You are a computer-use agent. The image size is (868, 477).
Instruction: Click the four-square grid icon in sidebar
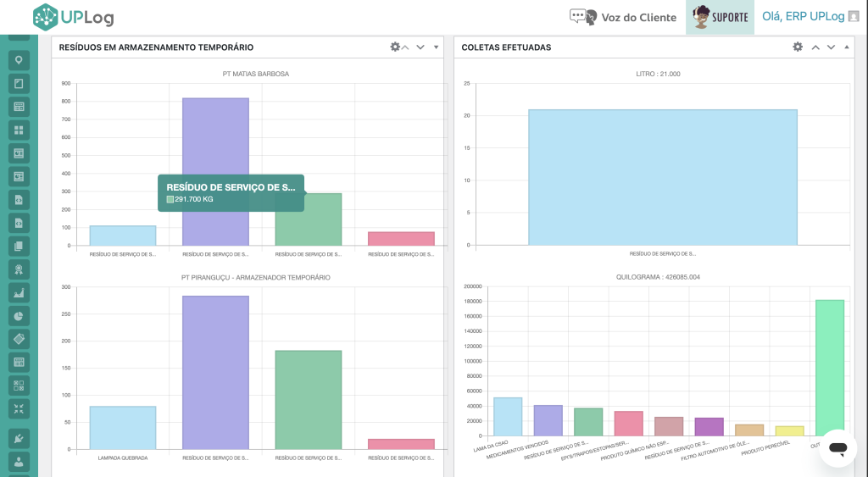point(19,130)
